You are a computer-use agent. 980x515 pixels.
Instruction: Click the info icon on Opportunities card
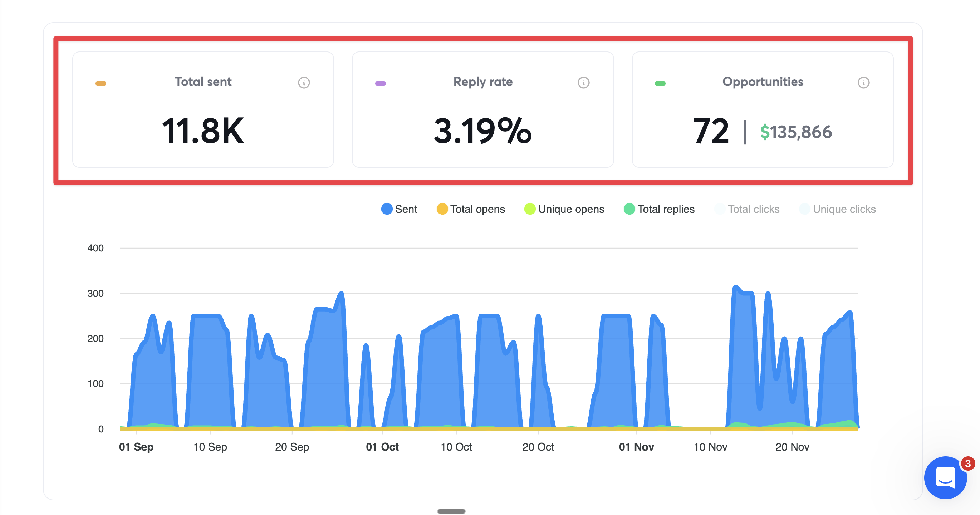coord(864,83)
